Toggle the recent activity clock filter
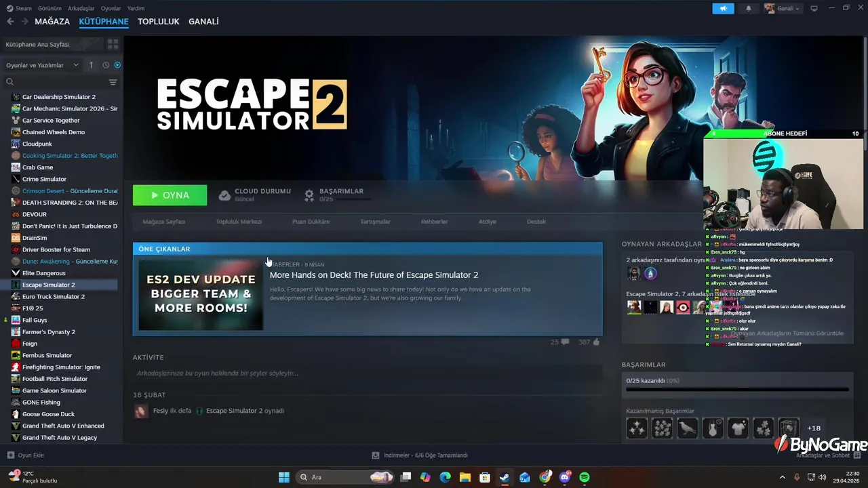This screenshot has width=868, height=488. 106,65
